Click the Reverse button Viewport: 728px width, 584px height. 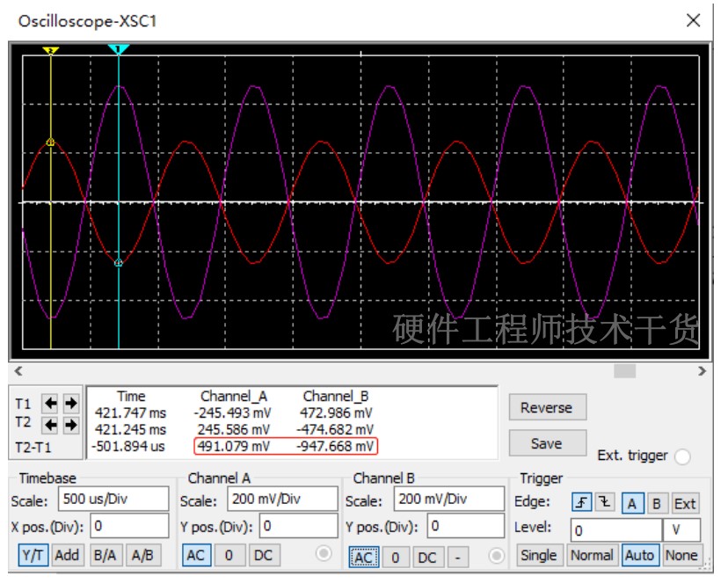pos(548,407)
